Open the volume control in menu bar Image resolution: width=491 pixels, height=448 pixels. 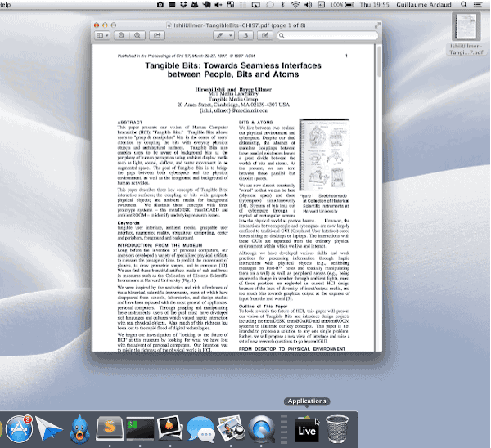click(309, 5)
